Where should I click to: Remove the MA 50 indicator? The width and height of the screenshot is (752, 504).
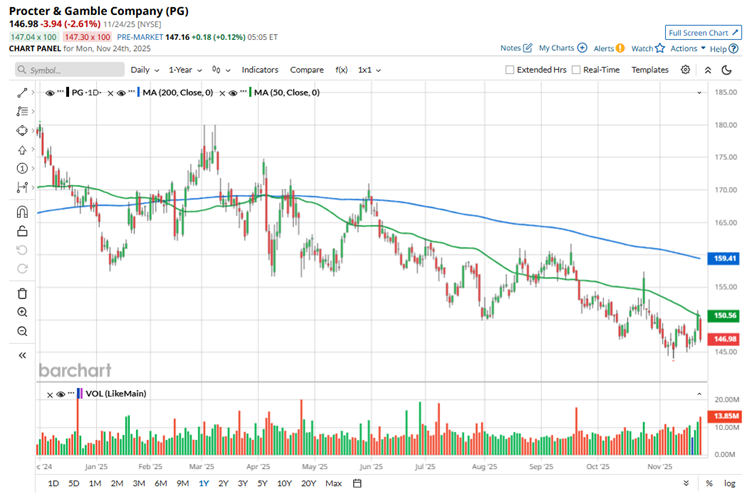pos(222,94)
